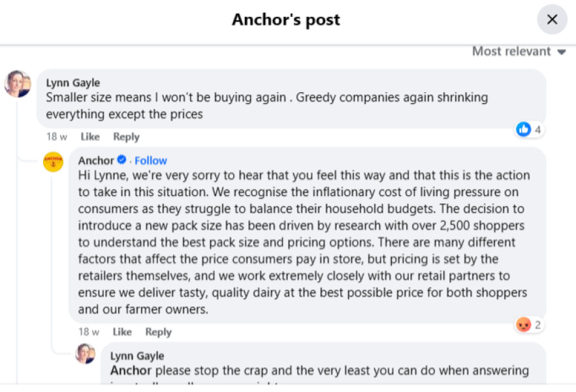The image size is (576, 392).
Task: Click the thumbs-up reaction icon on Lynn's comment
Action: click(x=523, y=129)
